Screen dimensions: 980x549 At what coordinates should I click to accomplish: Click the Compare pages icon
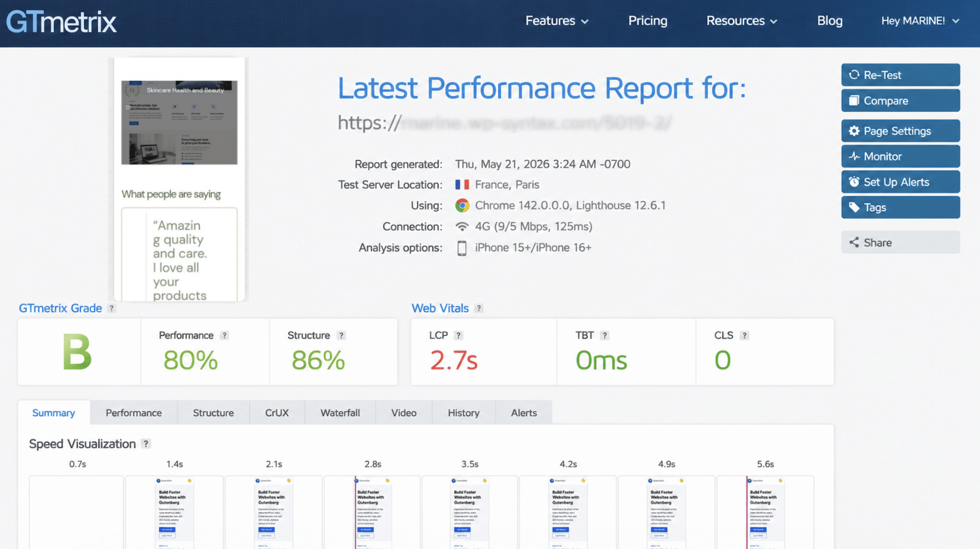(854, 101)
